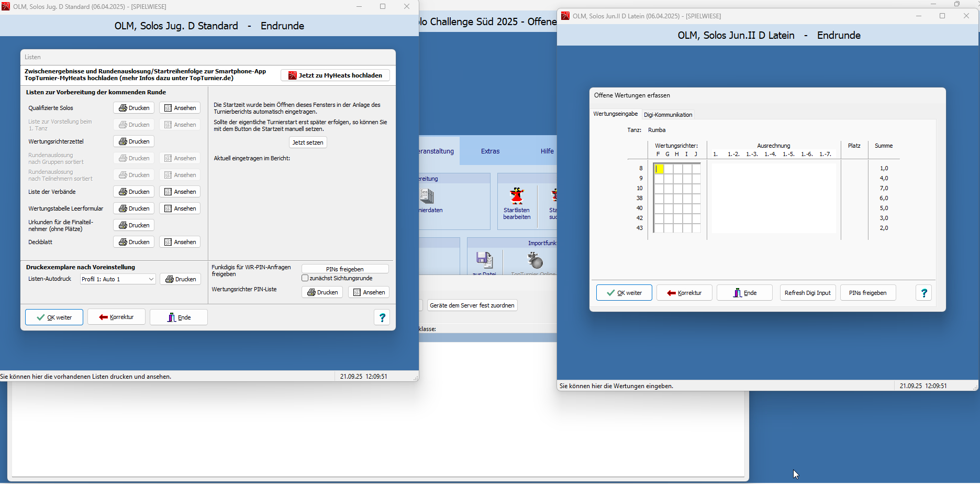Click the Jetzt setzen button
Image resolution: width=980 pixels, height=484 pixels.
(308, 142)
